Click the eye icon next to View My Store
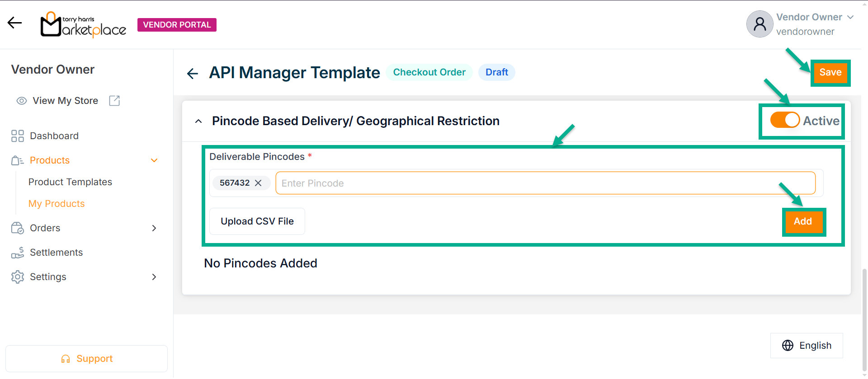Image resolution: width=868 pixels, height=379 pixels. [x=21, y=101]
